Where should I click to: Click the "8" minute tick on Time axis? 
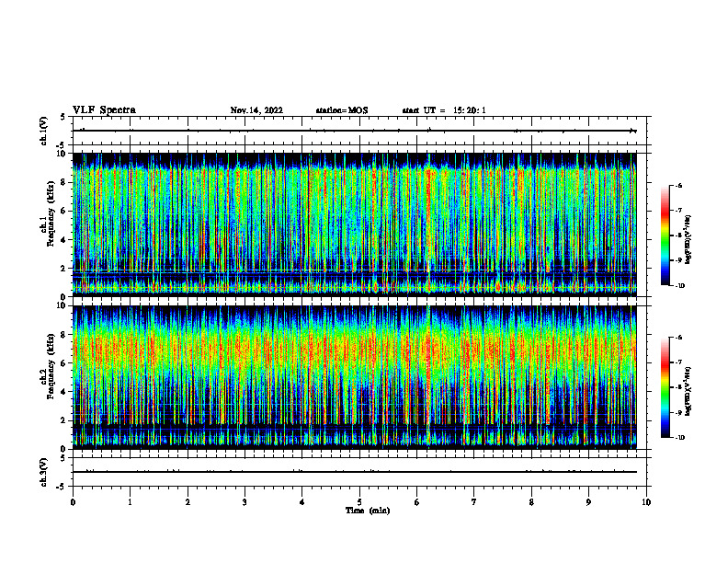[x=531, y=502]
